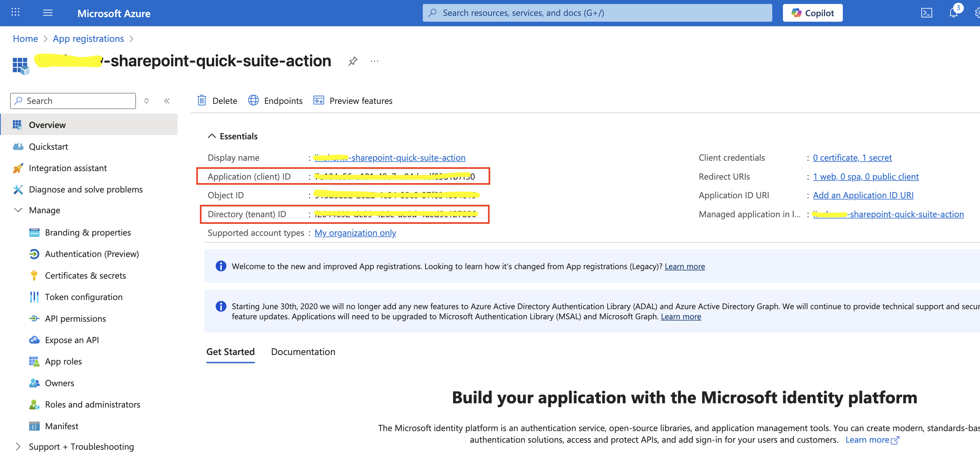Open the ellipsis more options menu
The width and height of the screenshot is (980, 476).
coord(374,61)
